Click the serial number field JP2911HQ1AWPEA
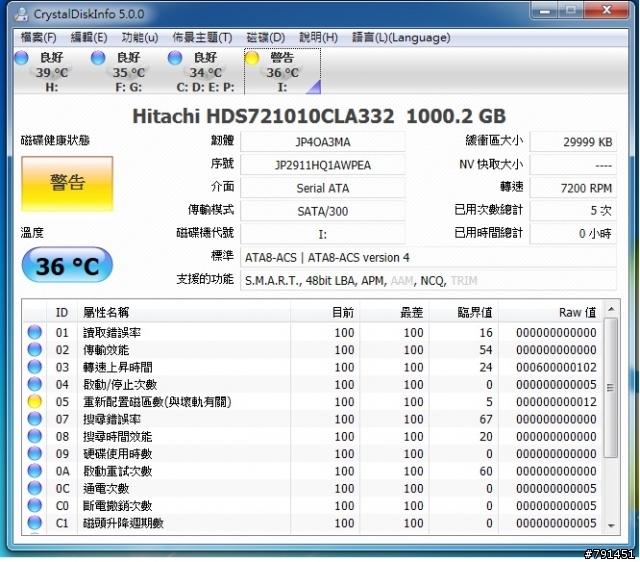 [x=322, y=165]
